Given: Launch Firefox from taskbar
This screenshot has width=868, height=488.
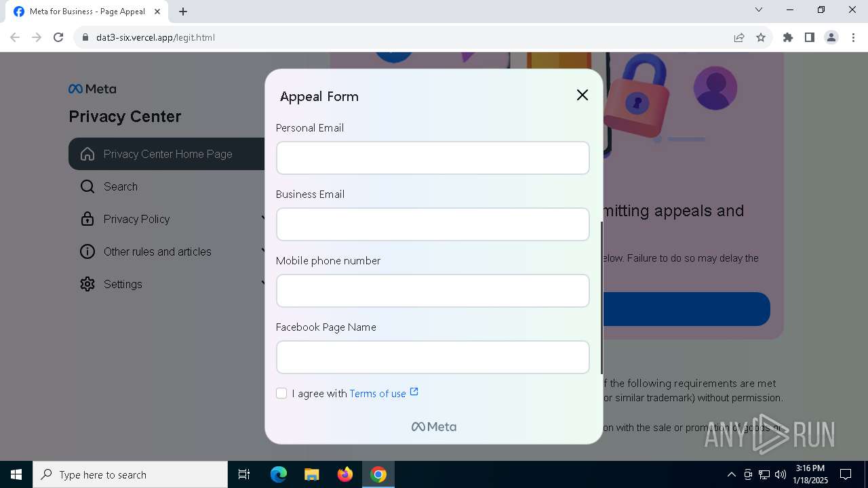Looking at the screenshot, I should tap(345, 474).
